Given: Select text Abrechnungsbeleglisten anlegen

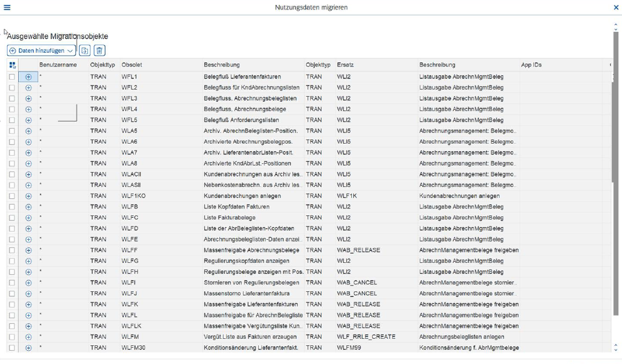Looking at the screenshot, I should [462, 337].
